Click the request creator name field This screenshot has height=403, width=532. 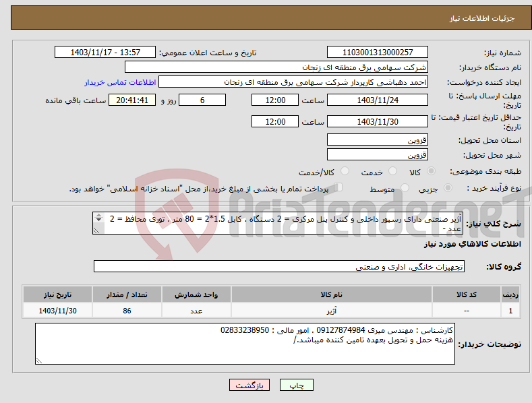click(293, 82)
